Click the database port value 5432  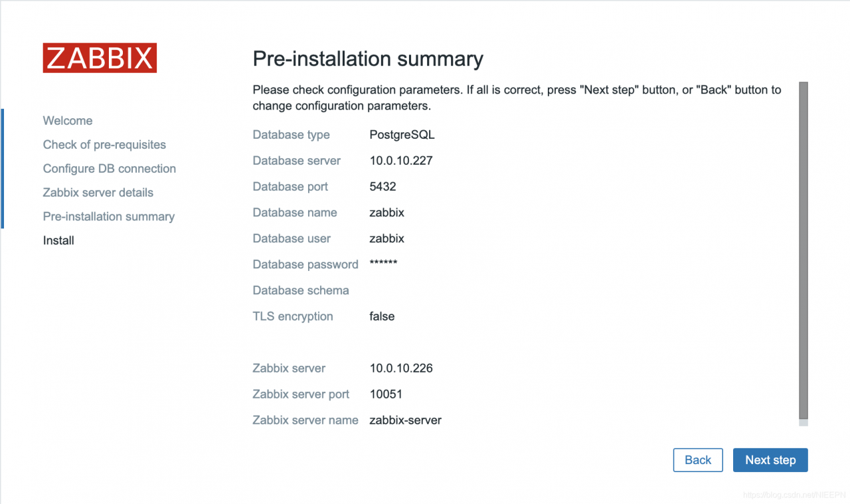[x=382, y=187]
